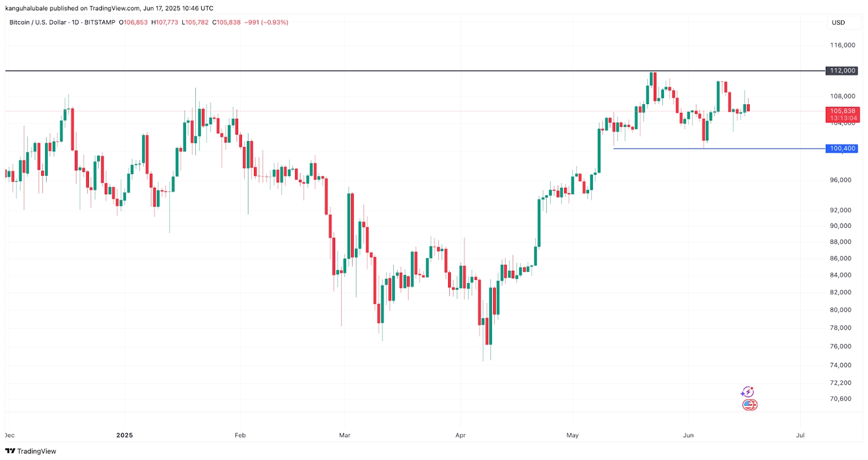The height and width of the screenshot is (460, 868).
Task: Click the −991 (−0.93%) change value
Action: 266,23
